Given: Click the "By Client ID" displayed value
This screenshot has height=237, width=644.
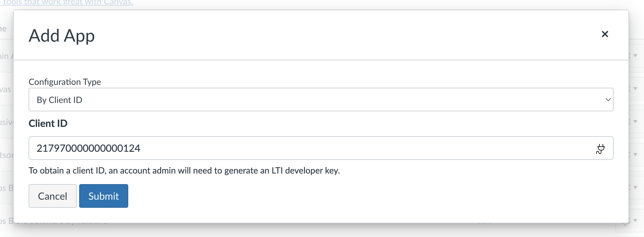Looking at the screenshot, I should tap(60, 100).
